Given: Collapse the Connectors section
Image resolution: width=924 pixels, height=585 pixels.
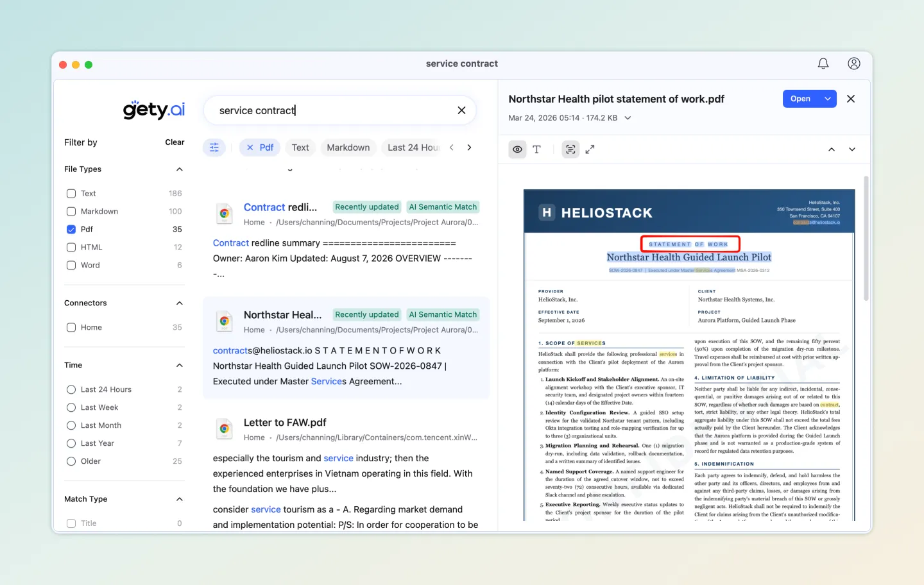Looking at the screenshot, I should pos(180,303).
